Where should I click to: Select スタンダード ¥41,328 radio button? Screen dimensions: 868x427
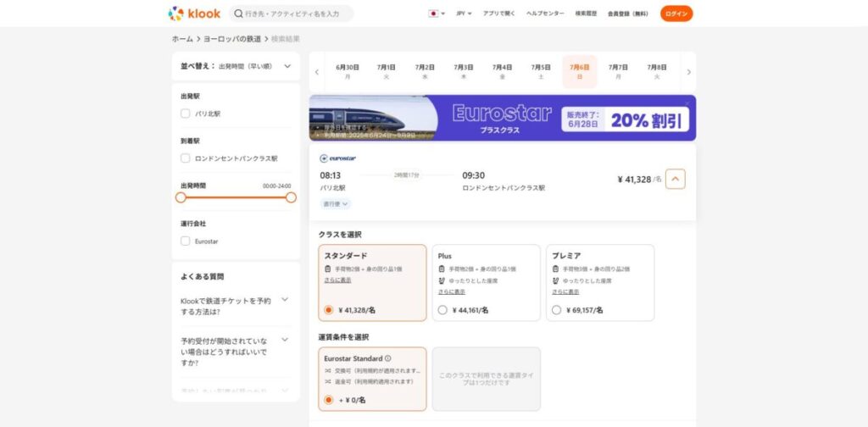tap(329, 310)
